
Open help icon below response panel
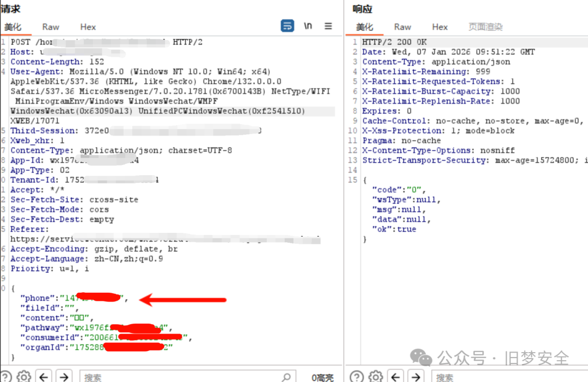click(x=357, y=377)
